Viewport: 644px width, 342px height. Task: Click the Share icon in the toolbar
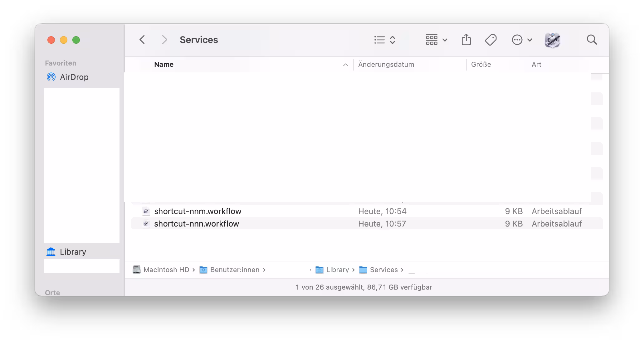click(466, 40)
